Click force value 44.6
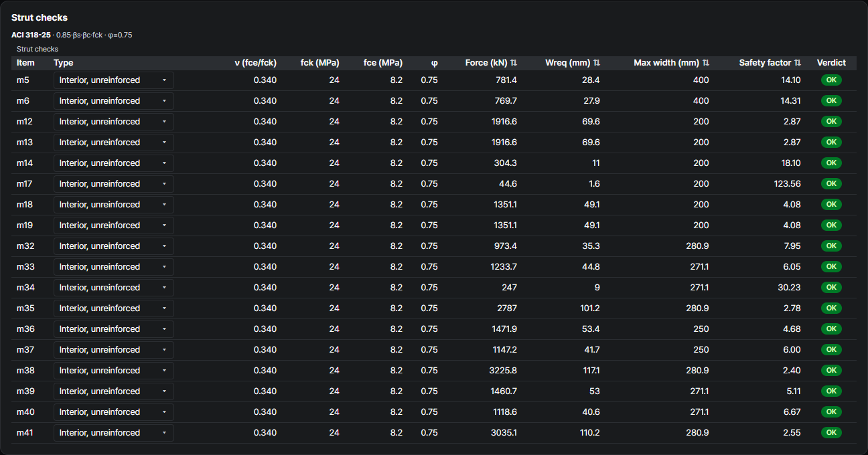The height and width of the screenshot is (455, 868). pos(508,184)
